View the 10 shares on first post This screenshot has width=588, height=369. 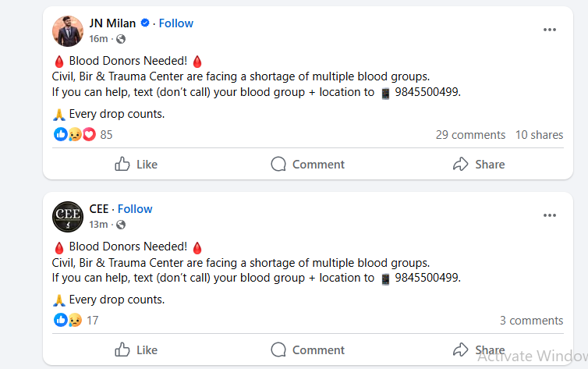tap(539, 135)
